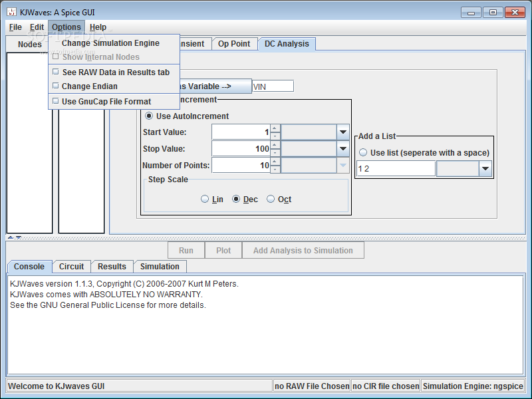Screen dimensions: 532x399
Task: Increase Stop Value with up arrow
Action: [x=275, y=145]
